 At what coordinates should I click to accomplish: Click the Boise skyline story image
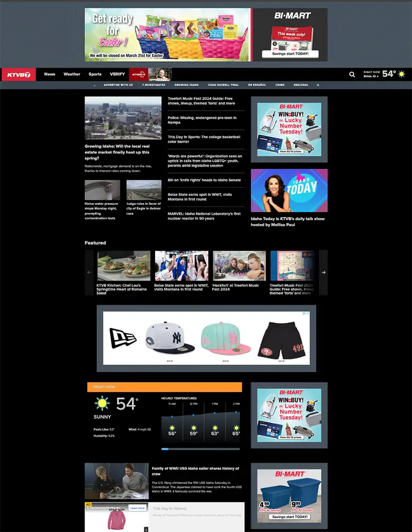coord(123,118)
